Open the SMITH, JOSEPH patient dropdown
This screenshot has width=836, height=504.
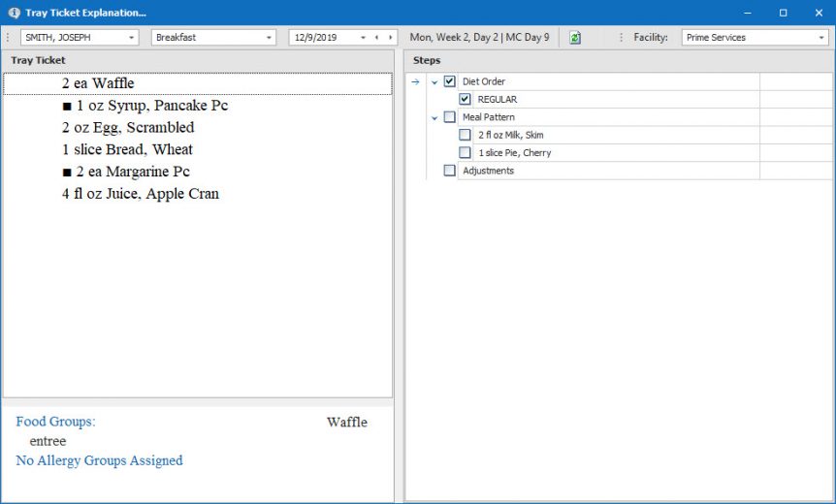tap(132, 38)
